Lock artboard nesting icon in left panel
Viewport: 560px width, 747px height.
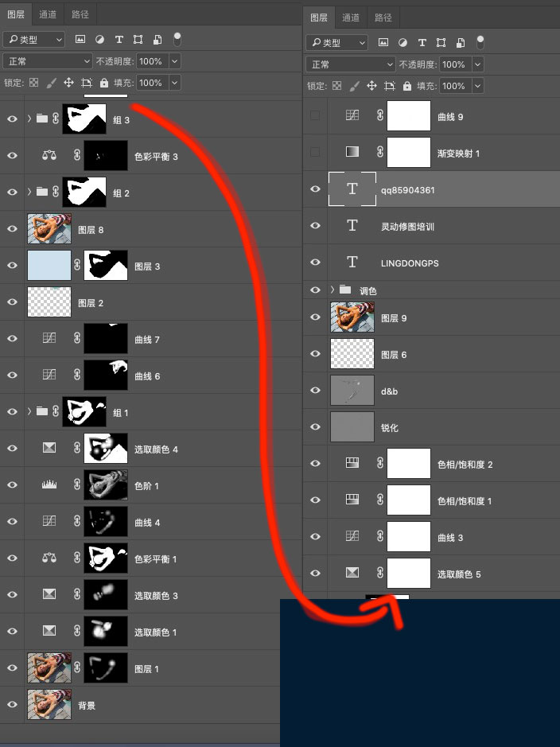tap(86, 83)
